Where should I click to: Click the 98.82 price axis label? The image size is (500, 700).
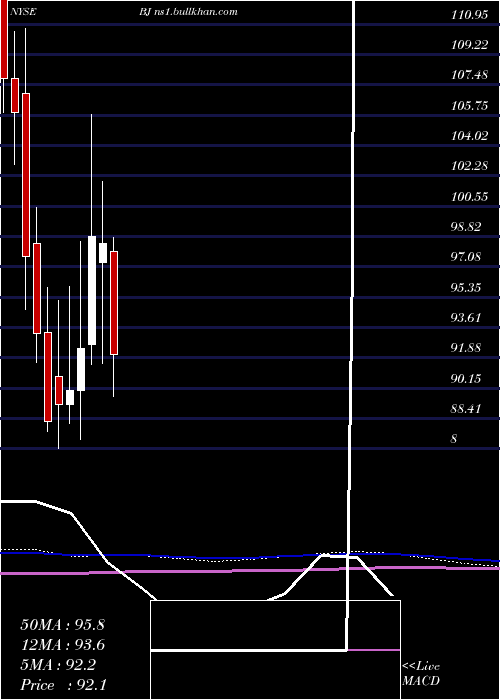(466, 227)
